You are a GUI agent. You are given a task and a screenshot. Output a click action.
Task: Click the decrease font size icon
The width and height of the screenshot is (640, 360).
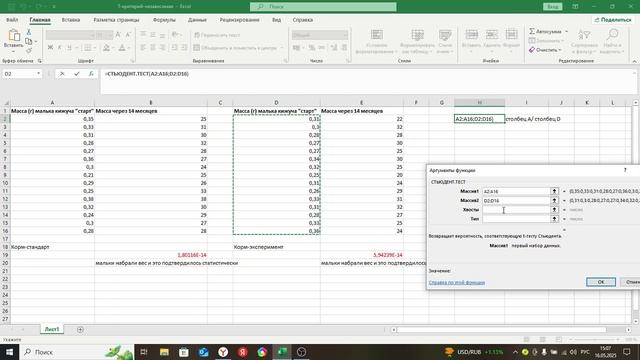pos(128,35)
